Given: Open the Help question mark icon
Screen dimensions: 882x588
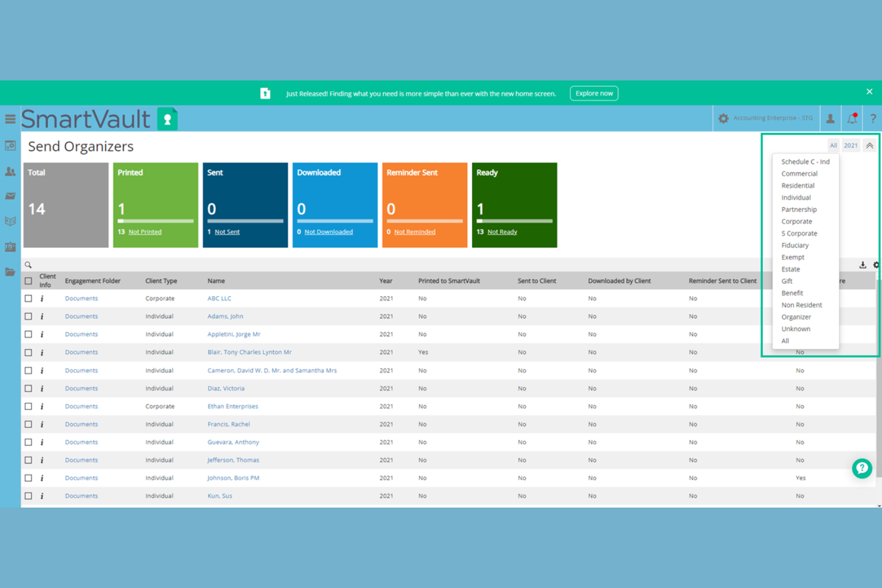Looking at the screenshot, I should pyautogui.click(x=872, y=118).
